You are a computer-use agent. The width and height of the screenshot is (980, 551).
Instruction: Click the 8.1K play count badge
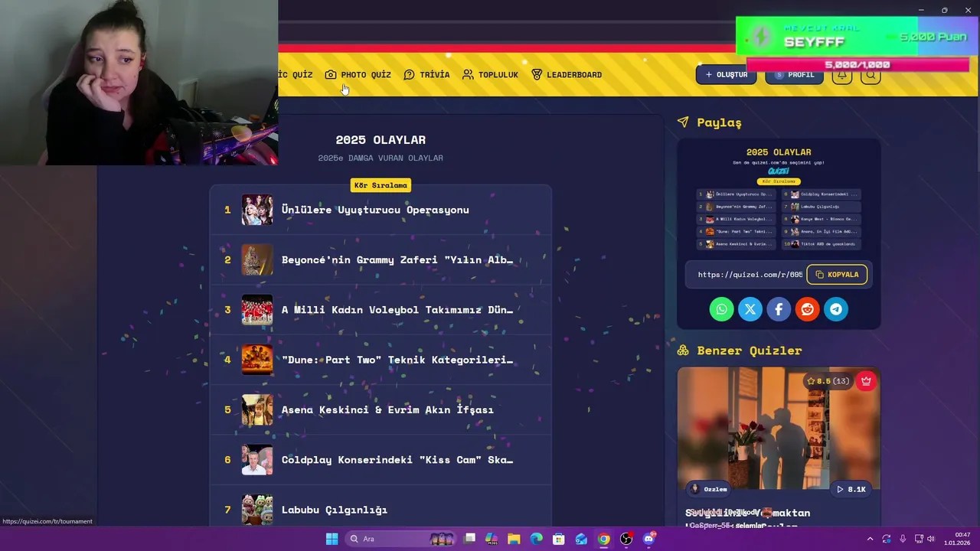[851, 489]
